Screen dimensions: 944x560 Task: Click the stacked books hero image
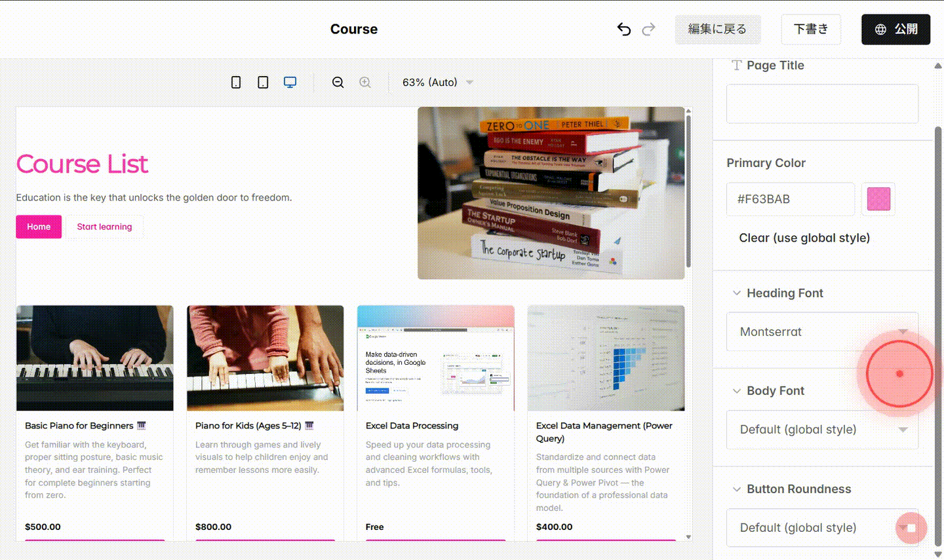[x=551, y=193]
